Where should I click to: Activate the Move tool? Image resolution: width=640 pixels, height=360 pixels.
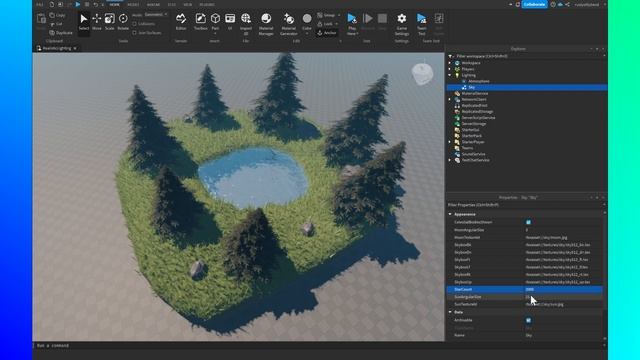97,22
